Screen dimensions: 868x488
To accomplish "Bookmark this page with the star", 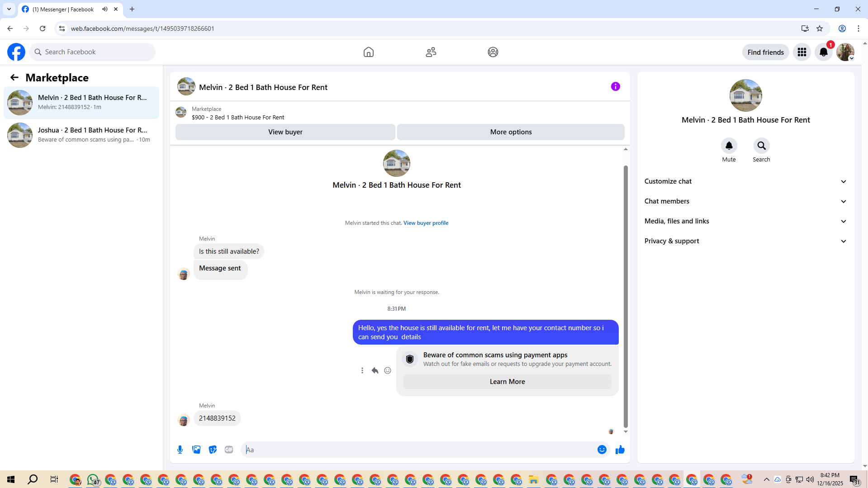I will (820, 28).
